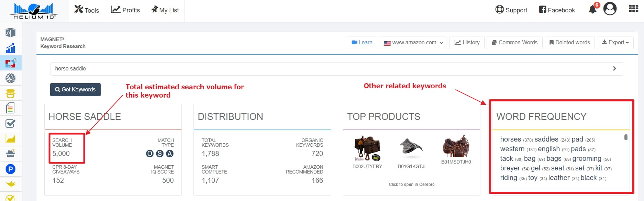Open the Common Words button
Viewport: 644px width, 201px height.
514,43
